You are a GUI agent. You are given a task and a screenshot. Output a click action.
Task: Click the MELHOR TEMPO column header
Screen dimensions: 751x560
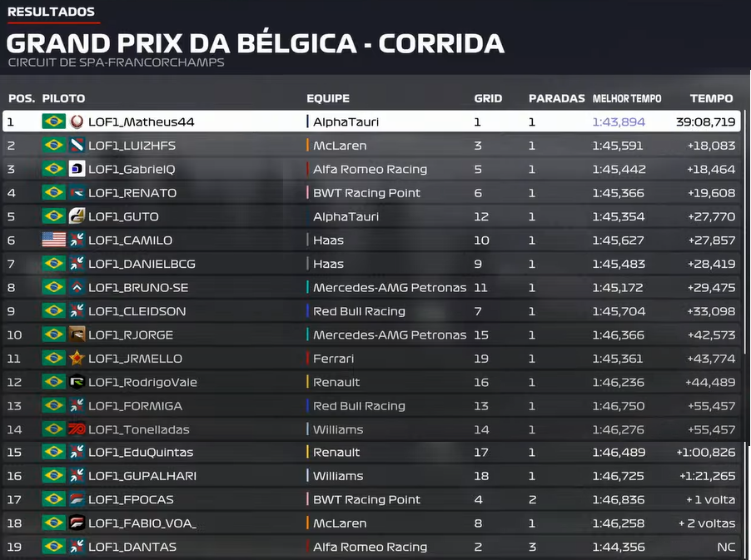click(627, 98)
